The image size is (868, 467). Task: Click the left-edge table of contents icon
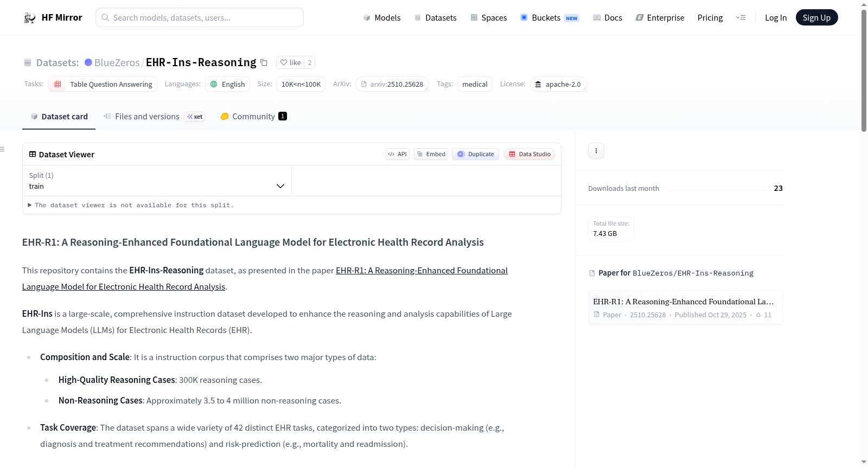tap(2, 149)
